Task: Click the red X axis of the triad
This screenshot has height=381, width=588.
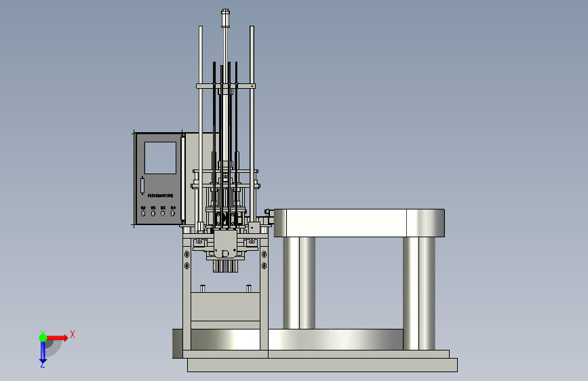Action: (57, 338)
